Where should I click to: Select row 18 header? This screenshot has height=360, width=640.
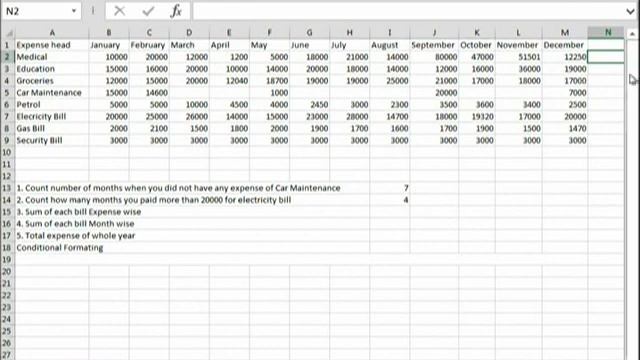tap(7, 248)
